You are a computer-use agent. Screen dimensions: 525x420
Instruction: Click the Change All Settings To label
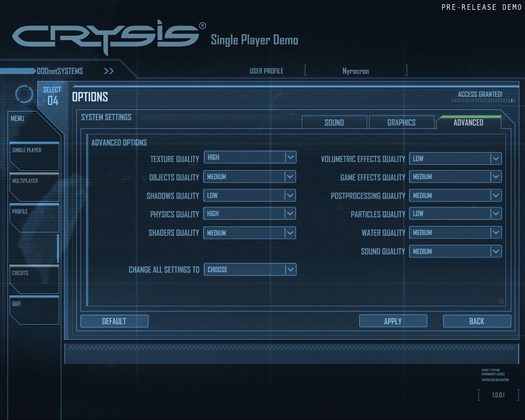tap(164, 270)
